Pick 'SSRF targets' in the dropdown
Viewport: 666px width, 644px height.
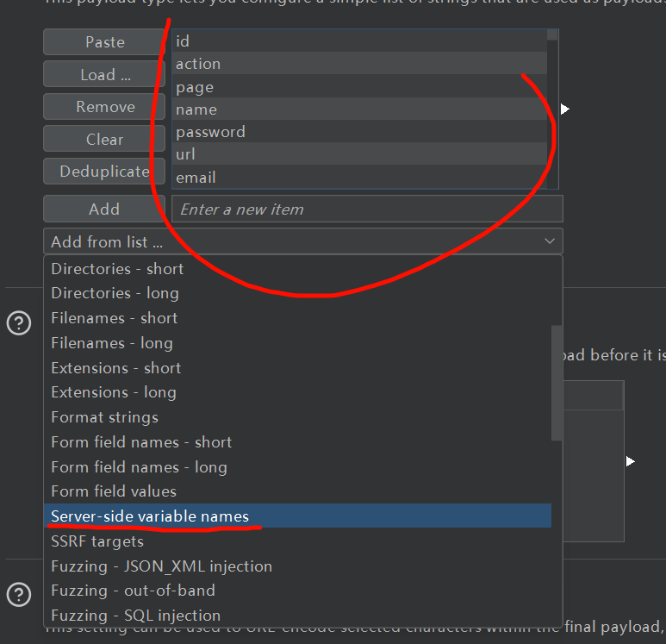coord(97,541)
